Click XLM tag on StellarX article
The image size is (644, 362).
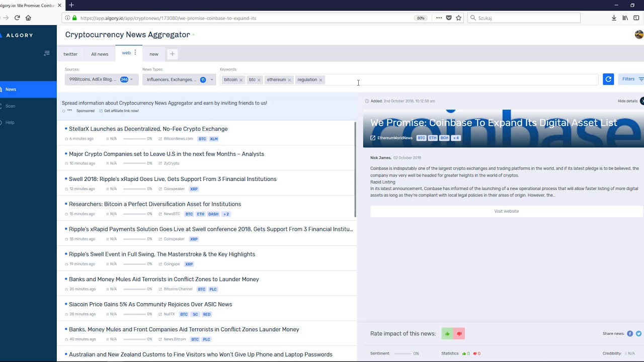(214, 139)
